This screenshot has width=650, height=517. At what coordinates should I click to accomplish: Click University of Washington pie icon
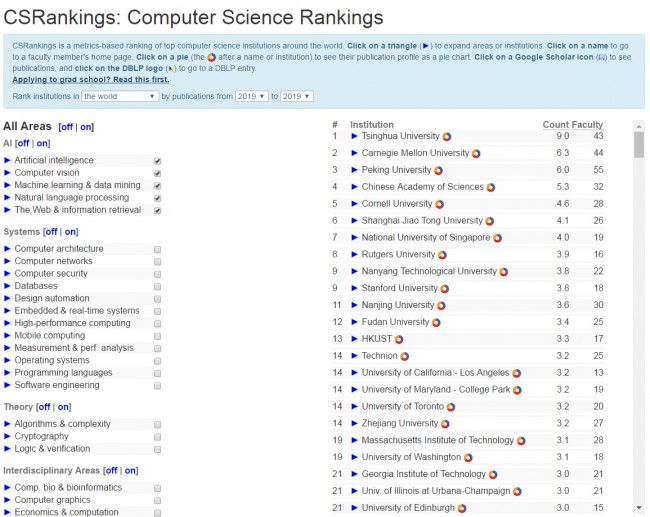(468, 458)
